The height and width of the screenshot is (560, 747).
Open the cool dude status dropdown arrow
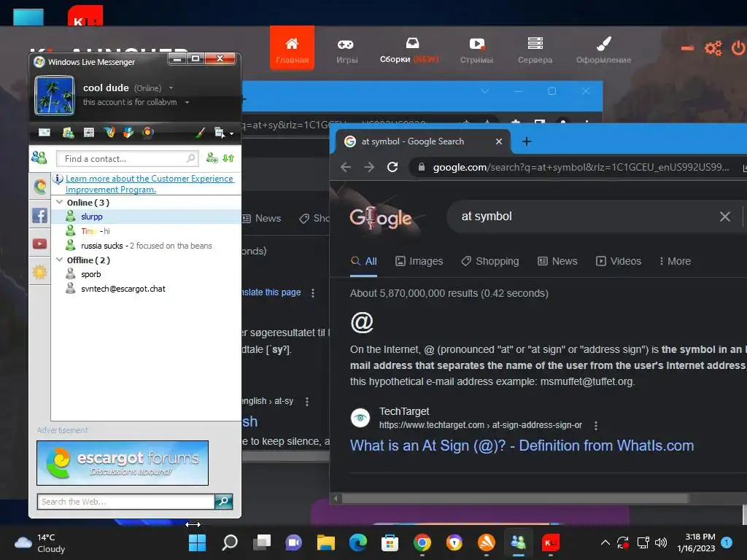point(171,88)
